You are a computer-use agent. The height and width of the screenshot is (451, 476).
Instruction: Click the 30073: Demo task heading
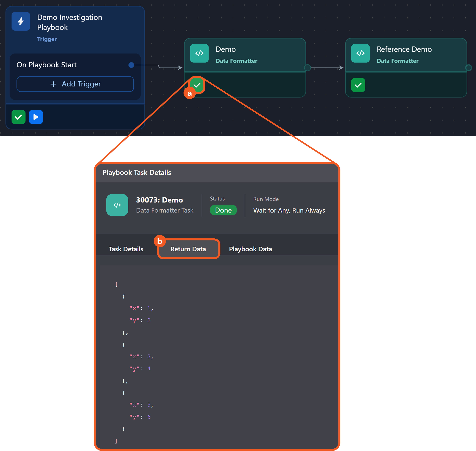[x=159, y=200]
